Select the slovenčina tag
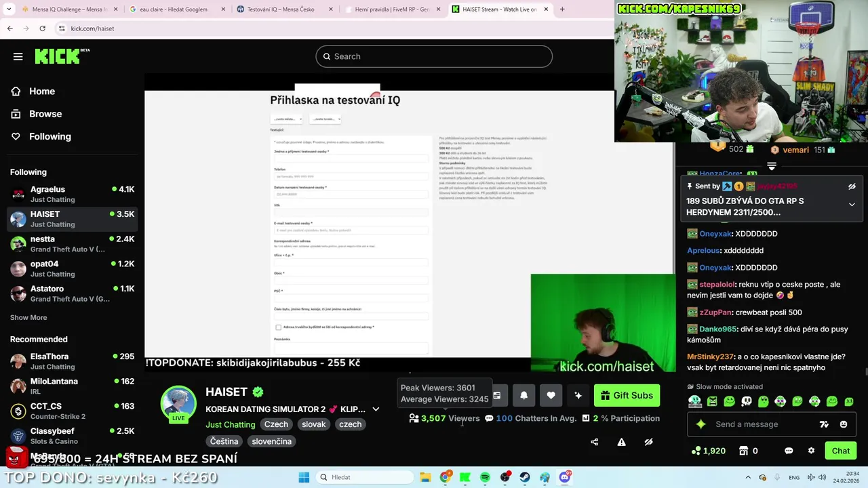Image resolution: width=868 pixels, height=488 pixels. click(x=271, y=441)
